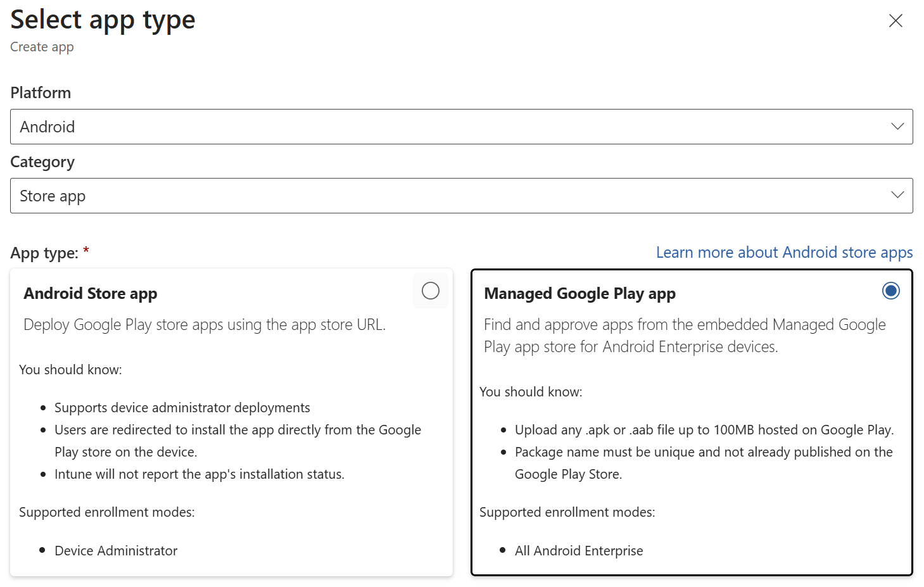Click the 'Category' field label
Image resolution: width=924 pixels, height=587 pixels.
(42, 162)
